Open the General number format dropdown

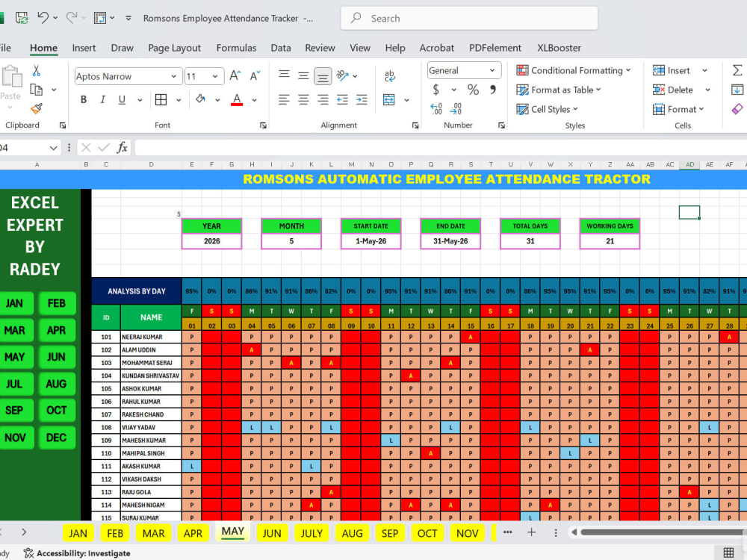pyautogui.click(x=492, y=70)
